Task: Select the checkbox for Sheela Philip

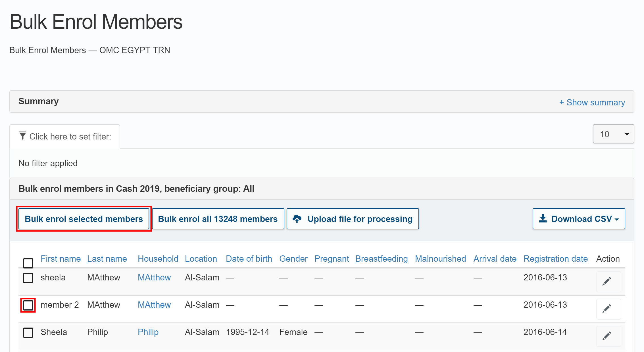Action: [x=28, y=332]
